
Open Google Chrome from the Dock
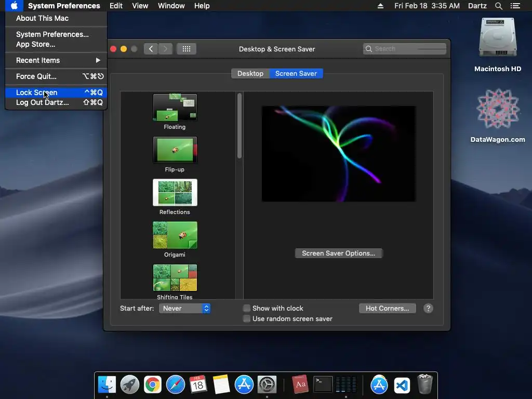[x=153, y=384]
